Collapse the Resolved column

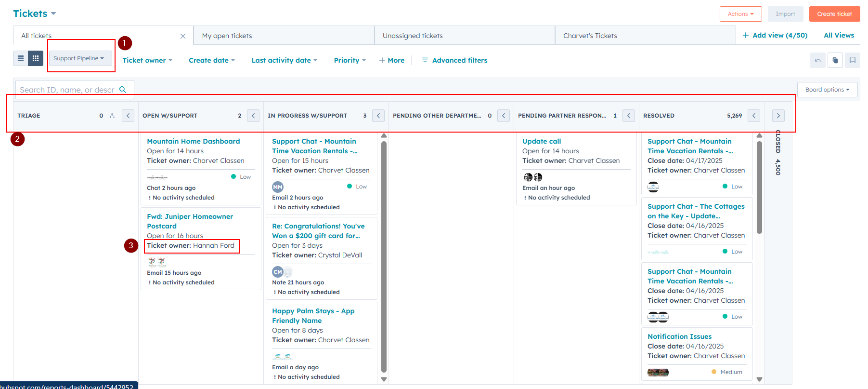(754, 116)
